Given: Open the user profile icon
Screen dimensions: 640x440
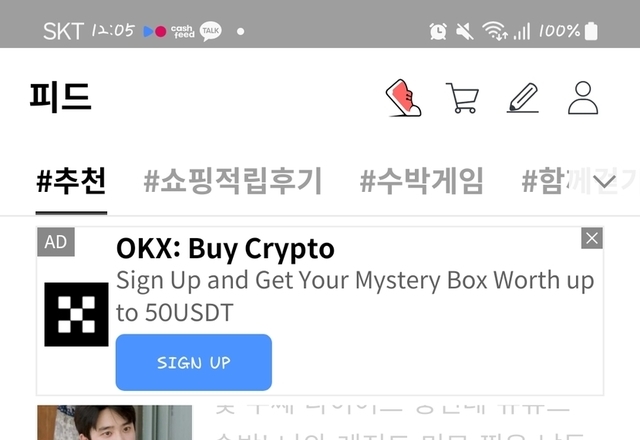Looking at the screenshot, I should point(583,98).
